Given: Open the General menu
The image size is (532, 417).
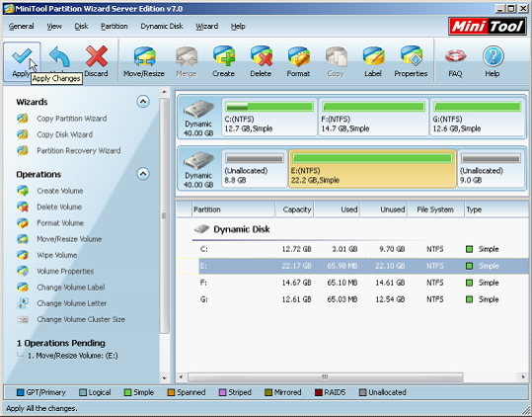Looking at the screenshot, I should [22, 26].
